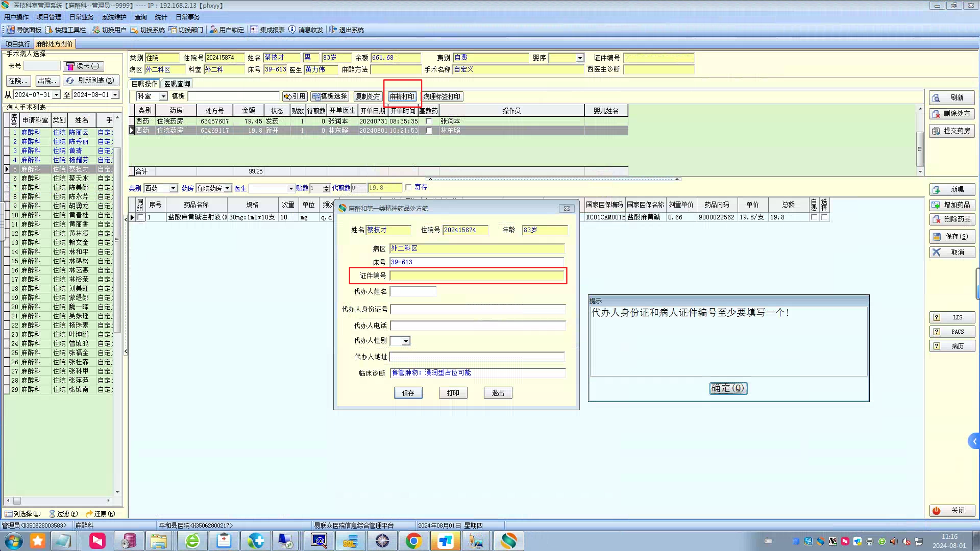This screenshot has width=980, height=551.
Task: Click the 删除处方 button icon
Action: (937, 114)
